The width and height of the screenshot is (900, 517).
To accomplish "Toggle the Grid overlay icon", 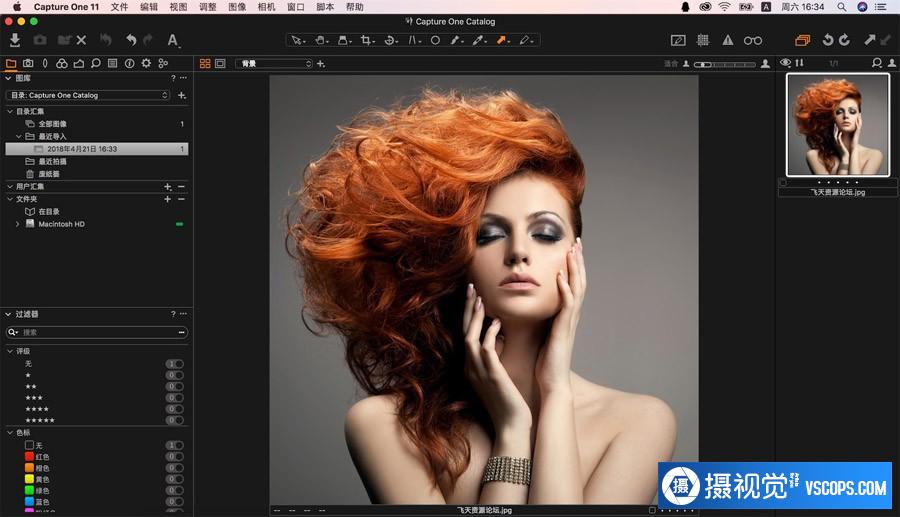I will pyautogui.click(x=703, y=40).
